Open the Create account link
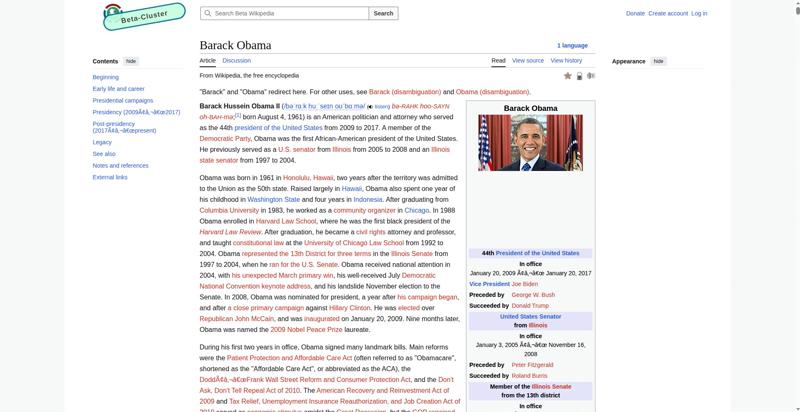Viewport: 800px width, 412px height. (668, 13)
